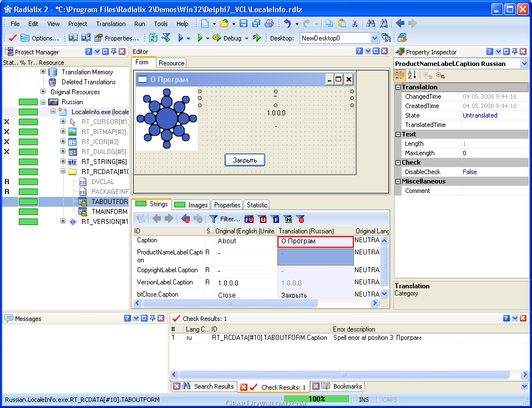Image resolution: width=532 pixels, height=408 pixels.
Task: Click the Save icon in the main toolbar
Action: [x=243, y=24]
